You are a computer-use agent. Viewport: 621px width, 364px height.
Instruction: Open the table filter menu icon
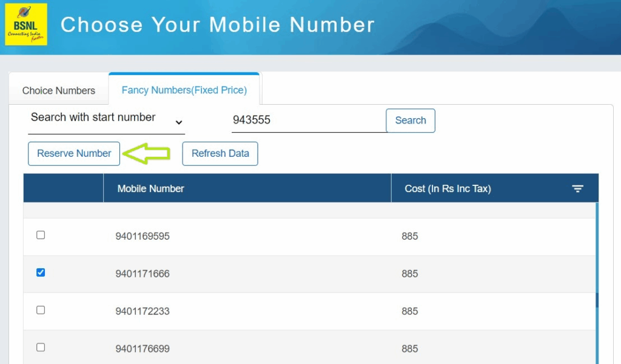pos(577,189)
